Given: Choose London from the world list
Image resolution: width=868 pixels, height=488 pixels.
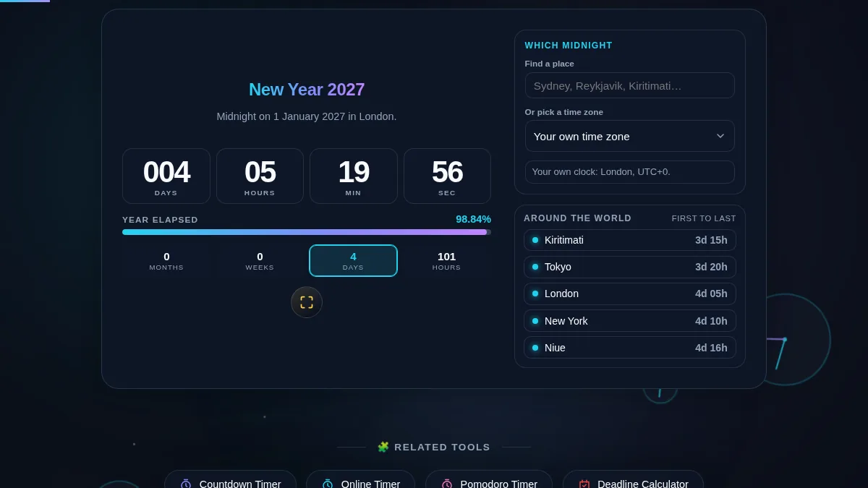Looking at the screenshot, I should [x=629, y=294].
